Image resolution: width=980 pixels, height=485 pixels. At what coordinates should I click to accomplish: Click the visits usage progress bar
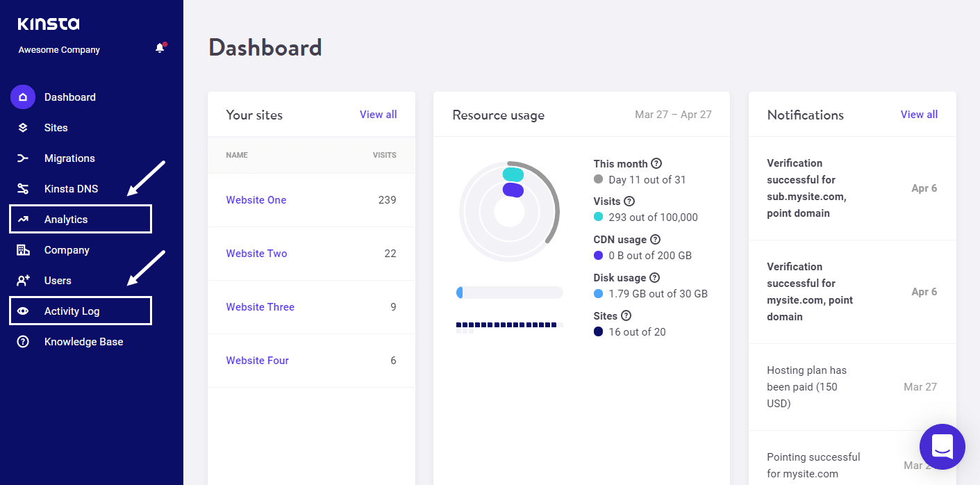point(509,292)
